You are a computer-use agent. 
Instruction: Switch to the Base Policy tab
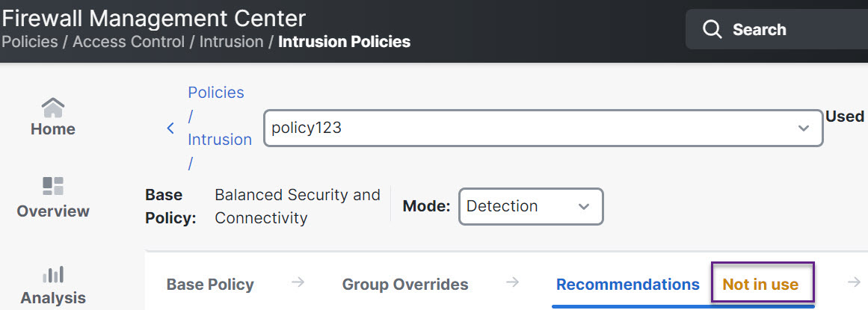pyautogui.click(x=210, y=285)
